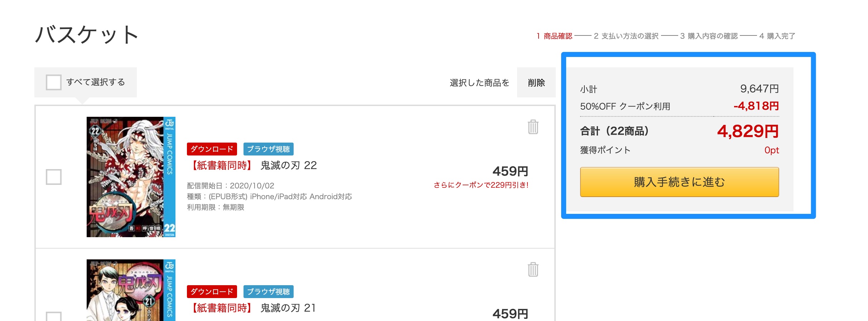Click the 削除 button

(x=536, y=82)
